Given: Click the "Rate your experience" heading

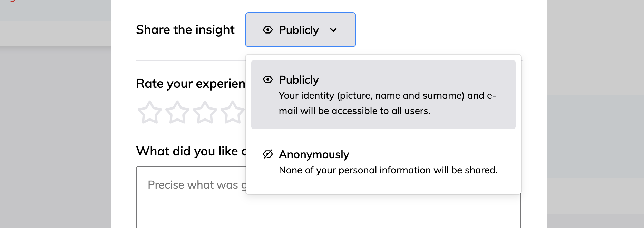Looking at the screenshot, I should (x=191, y=84).
